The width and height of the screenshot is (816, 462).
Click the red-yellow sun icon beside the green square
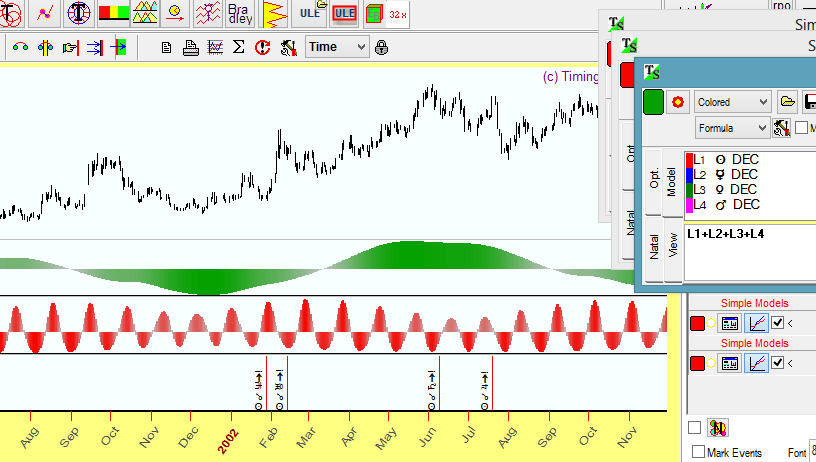click(679, 102)
